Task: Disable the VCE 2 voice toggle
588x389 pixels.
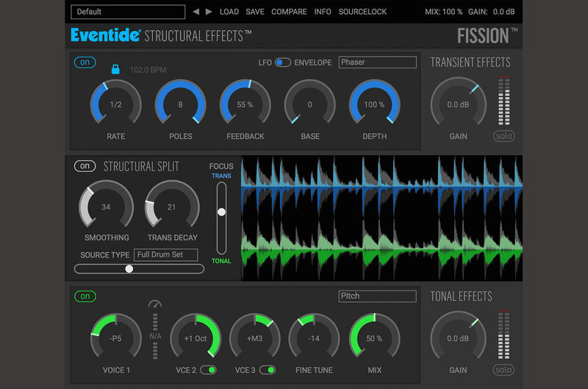Action: click(x=208, y=370)
